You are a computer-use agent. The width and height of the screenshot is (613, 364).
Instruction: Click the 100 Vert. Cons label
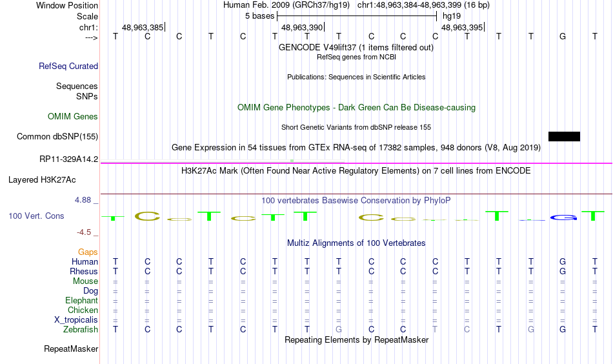36,216
